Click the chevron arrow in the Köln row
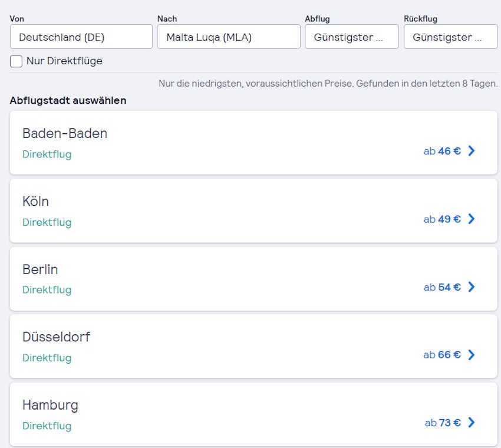This screenshot has height=448, width=501. tap(471, 219)
